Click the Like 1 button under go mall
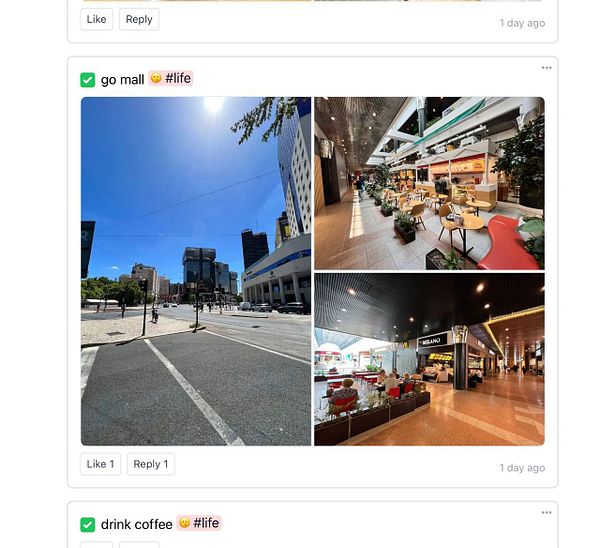 pos(101,464)
